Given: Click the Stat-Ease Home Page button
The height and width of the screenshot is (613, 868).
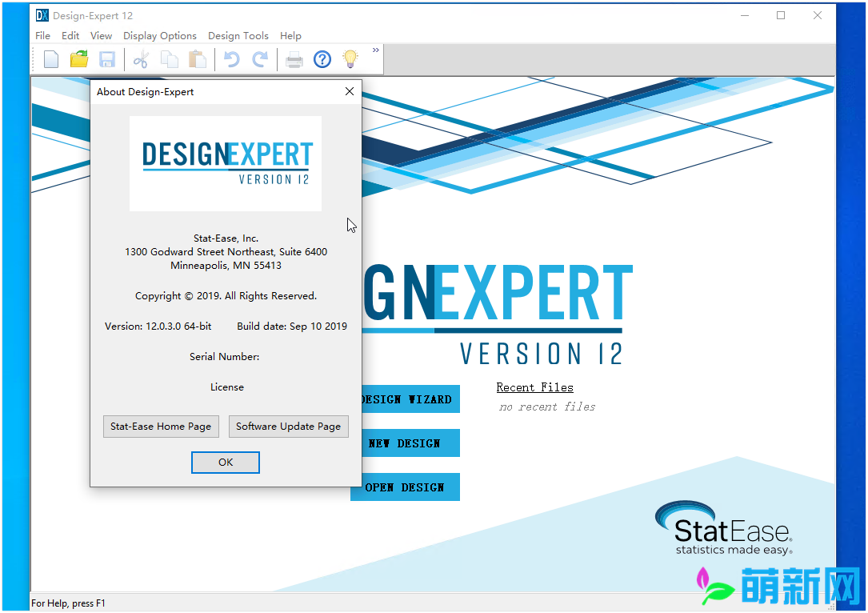Looking at the screenshot, I should 160,427.
